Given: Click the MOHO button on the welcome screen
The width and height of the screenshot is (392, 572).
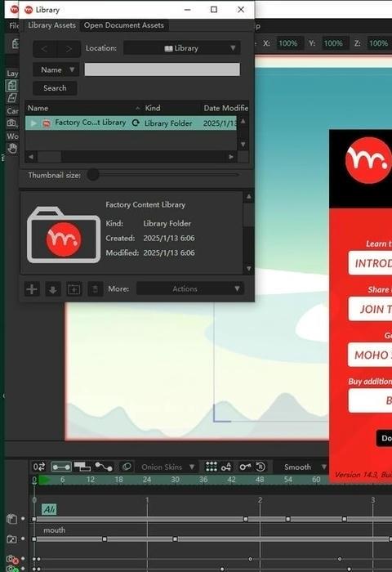Looking at the screenshot, I should coord(370,355).
